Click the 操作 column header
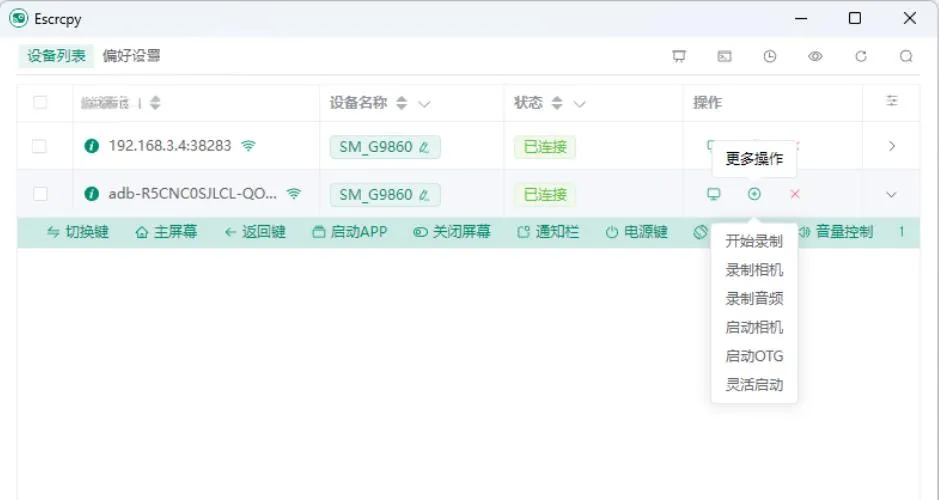Screen dimensions: 939x500 (x=707, y=103)
